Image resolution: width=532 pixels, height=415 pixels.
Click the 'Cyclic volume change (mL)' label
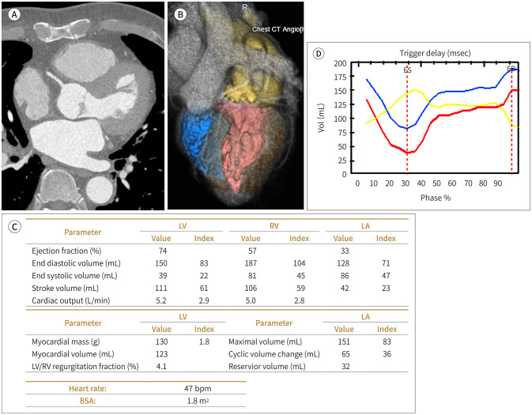tap(274, 354)
